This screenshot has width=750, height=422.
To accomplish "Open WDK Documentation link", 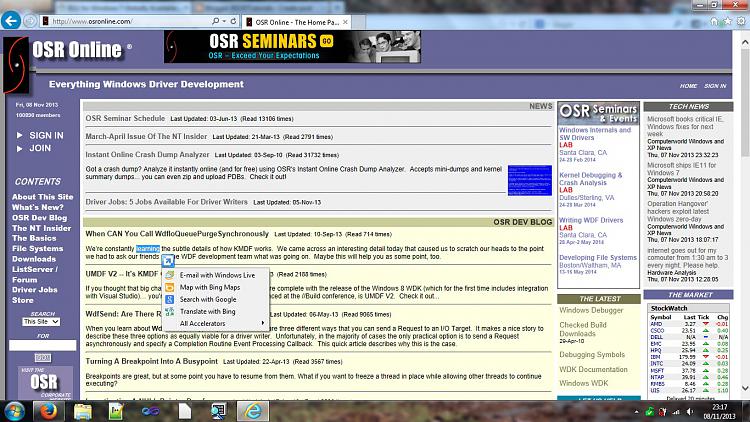I will [593, 369].
